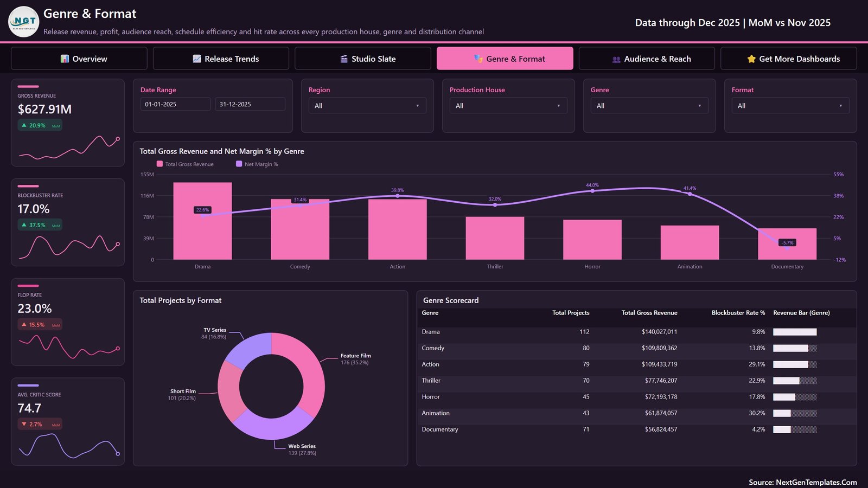868x488 pixels.
Task: Click the Action revenue bar
Action: pos(398,229)
